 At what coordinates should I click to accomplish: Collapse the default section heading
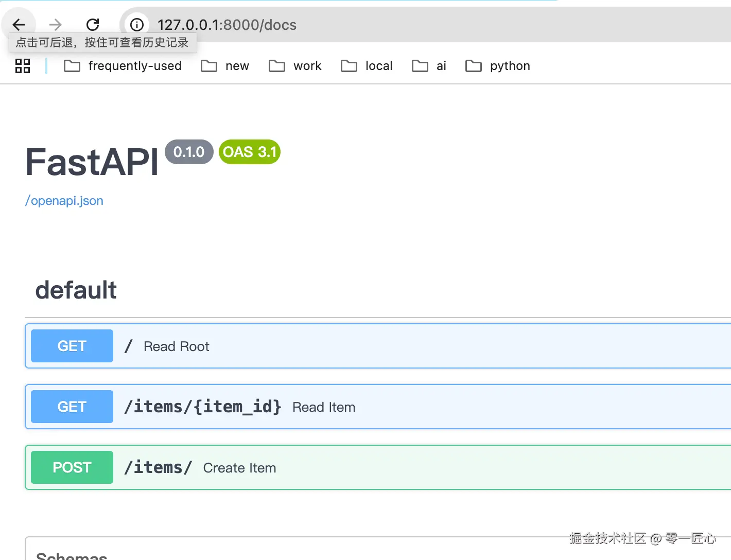point(76,290)
